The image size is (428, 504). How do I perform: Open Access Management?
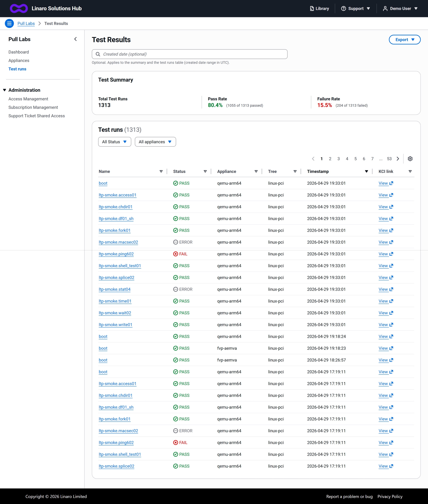coord(28,99)
